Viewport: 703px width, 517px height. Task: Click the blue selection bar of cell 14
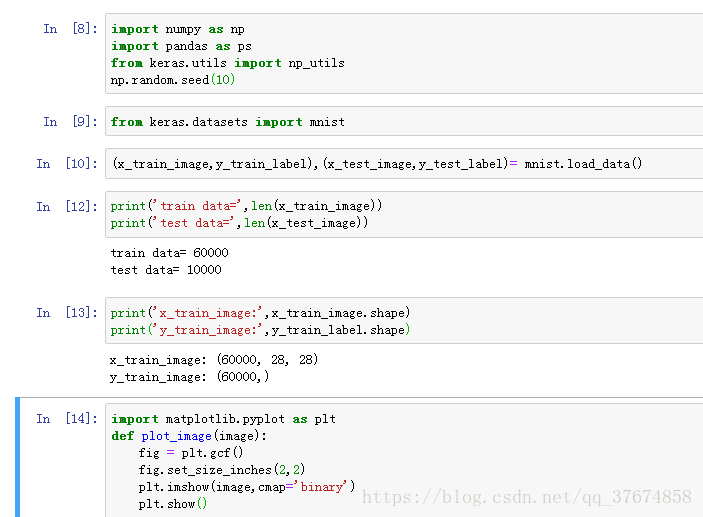click(17, 457)
